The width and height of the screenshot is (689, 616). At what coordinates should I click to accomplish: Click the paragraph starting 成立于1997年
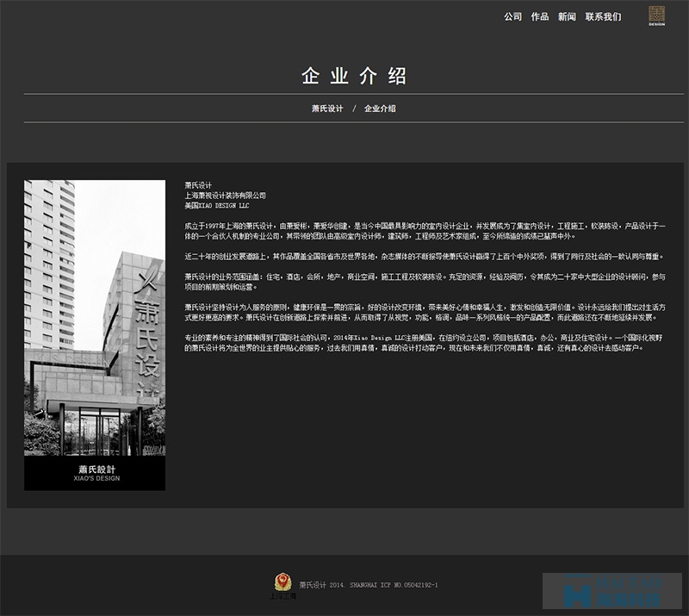point(425,231)
